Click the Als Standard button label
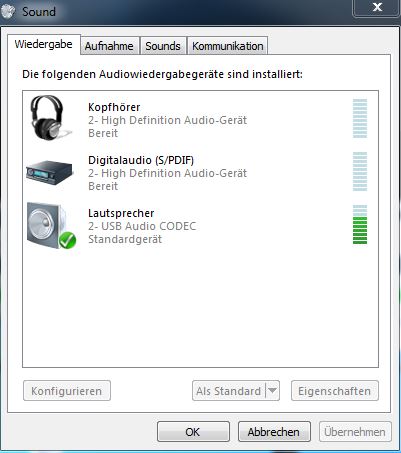The height and width of the screenshot is (453, 401). (x=228, y=391)
